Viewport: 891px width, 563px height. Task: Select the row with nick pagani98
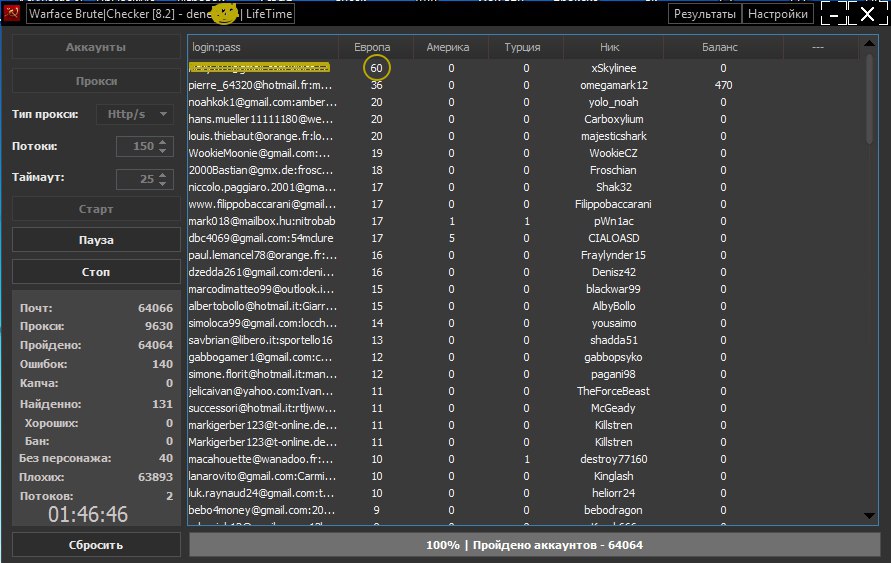523,374
